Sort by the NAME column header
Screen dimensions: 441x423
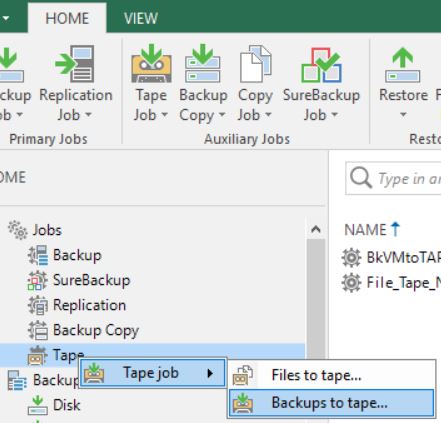[x=365, y=230]
